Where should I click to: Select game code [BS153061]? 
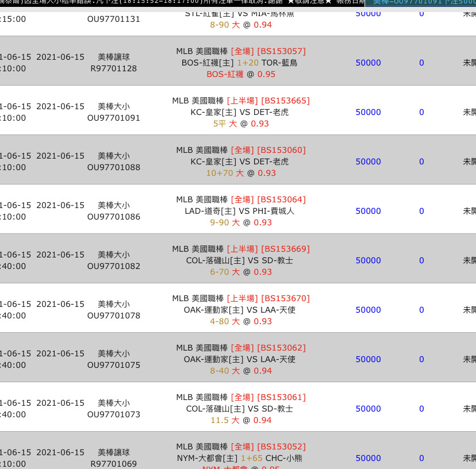pos(282,398)
